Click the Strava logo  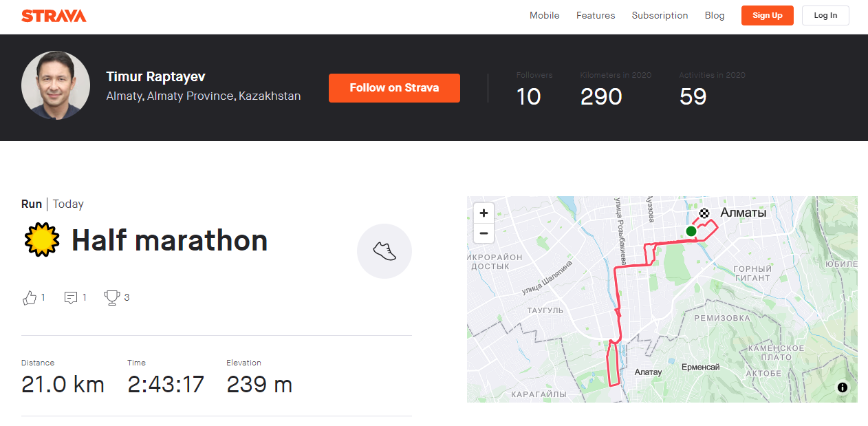(x=54, y=16)
